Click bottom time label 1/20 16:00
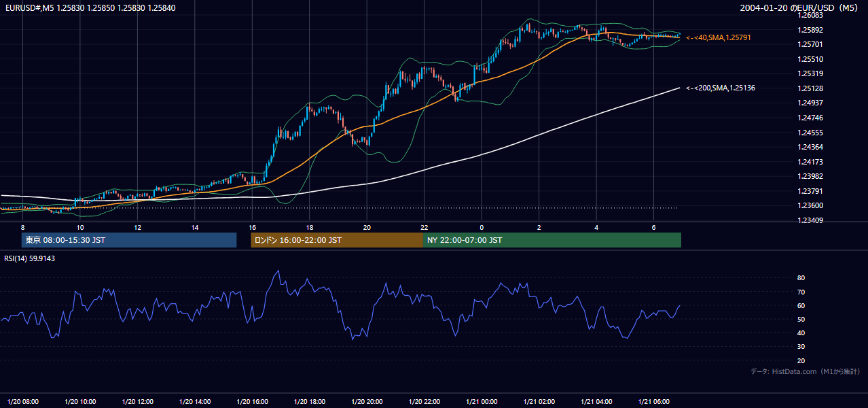The height and width of the screenshot is (408, 868). coord(252,402)
